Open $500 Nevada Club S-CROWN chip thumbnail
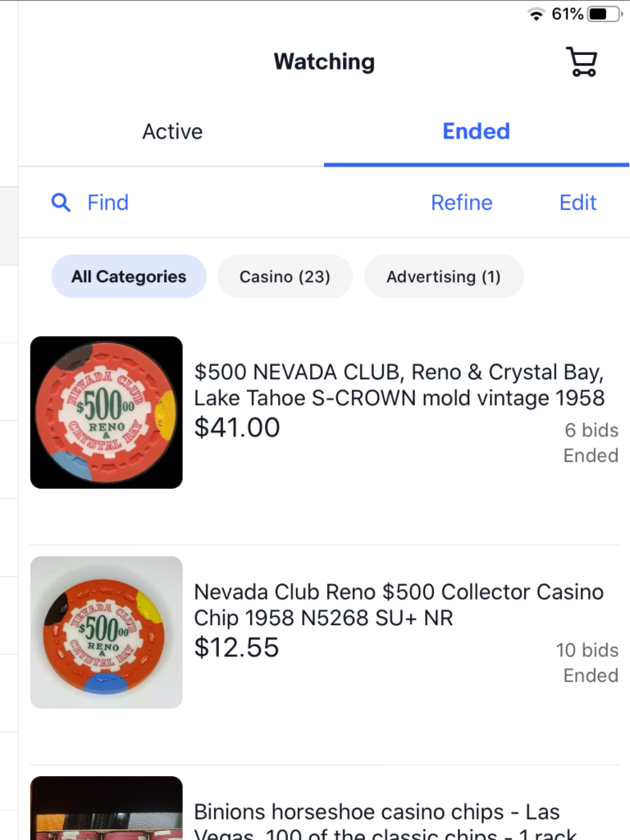The image size is (630, 840). coord(107,412)
